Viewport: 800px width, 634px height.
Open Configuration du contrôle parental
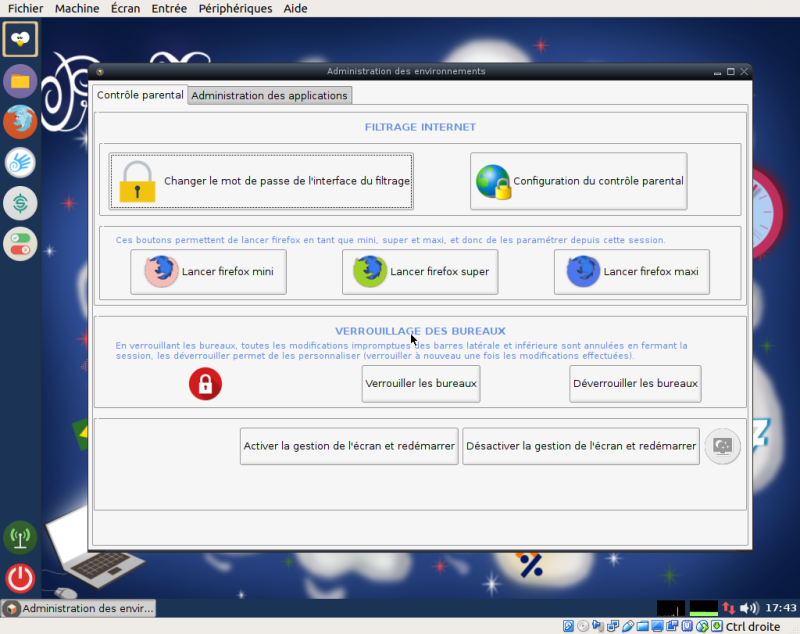tap(579, 181)
